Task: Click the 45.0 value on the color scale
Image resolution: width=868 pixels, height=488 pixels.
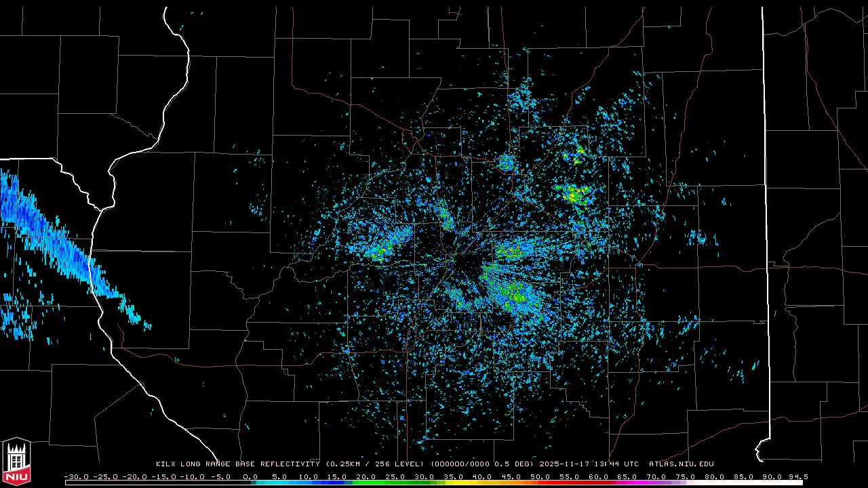Action: 511,476
